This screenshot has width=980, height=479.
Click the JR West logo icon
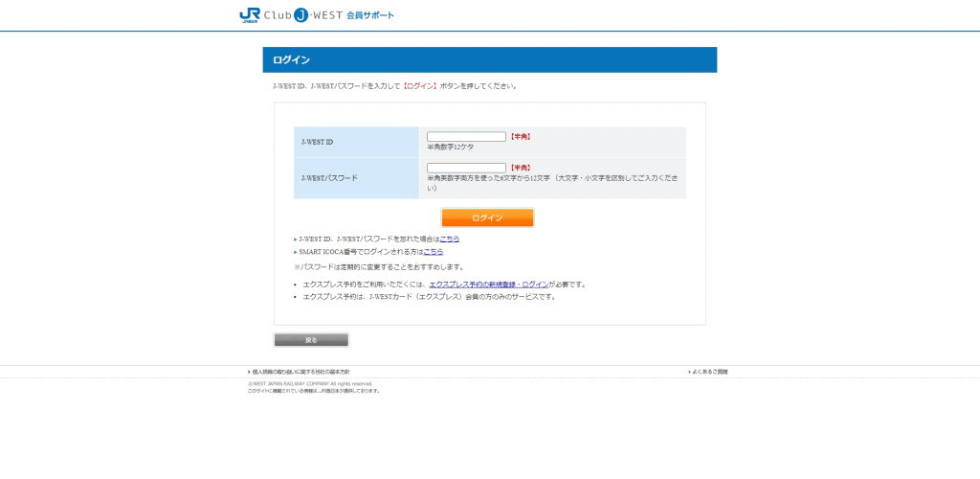tap(250, 14)
